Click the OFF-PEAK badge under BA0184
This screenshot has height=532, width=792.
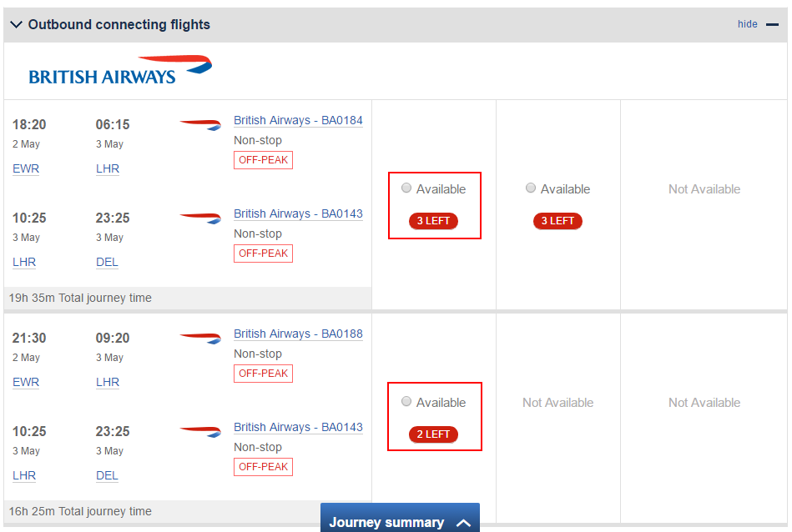click(263, 160)
